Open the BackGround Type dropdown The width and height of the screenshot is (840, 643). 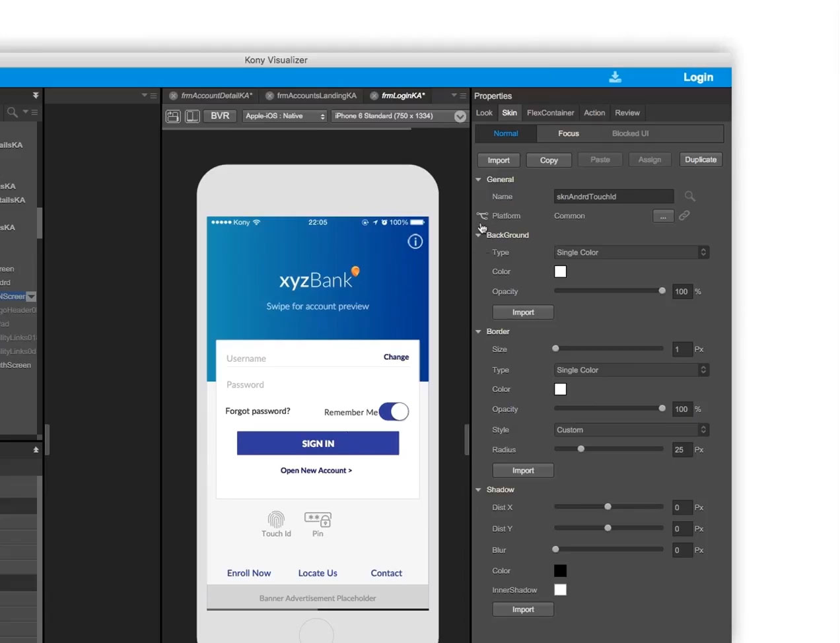(631, 252)
